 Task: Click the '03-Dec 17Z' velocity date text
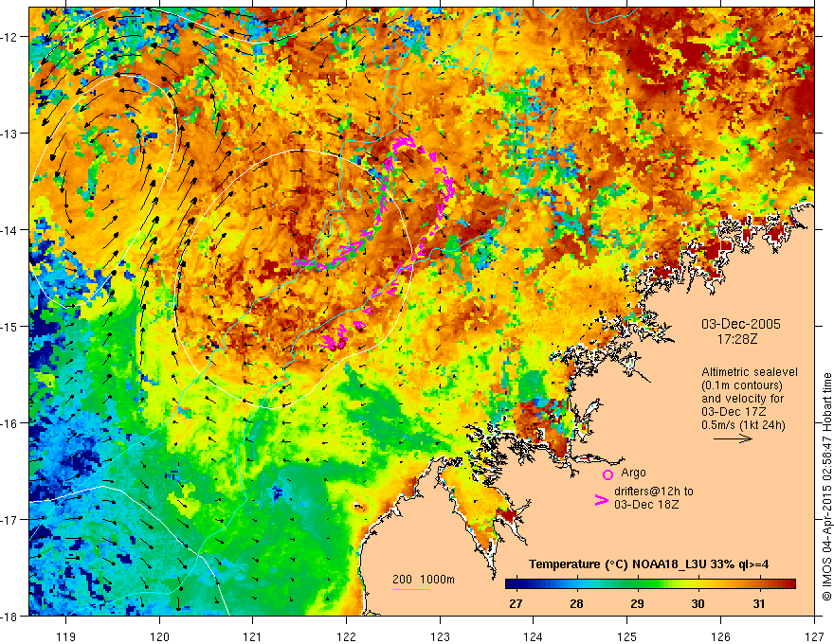734,412
